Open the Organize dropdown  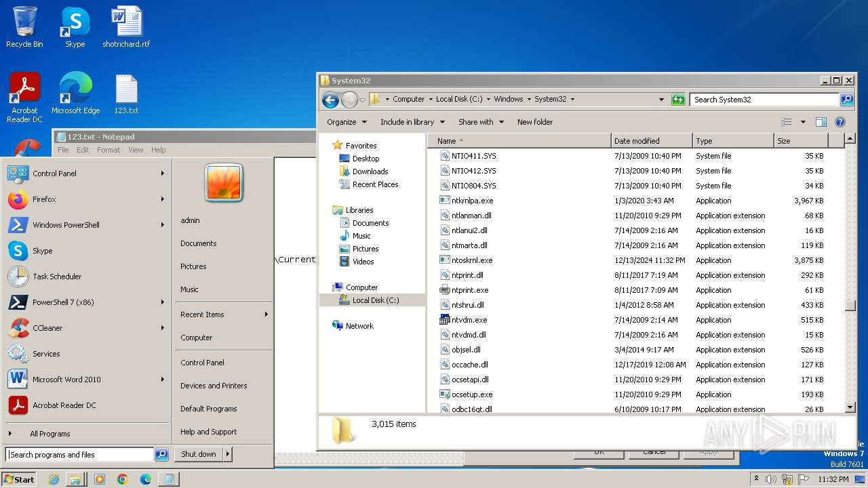click(347, 122)
